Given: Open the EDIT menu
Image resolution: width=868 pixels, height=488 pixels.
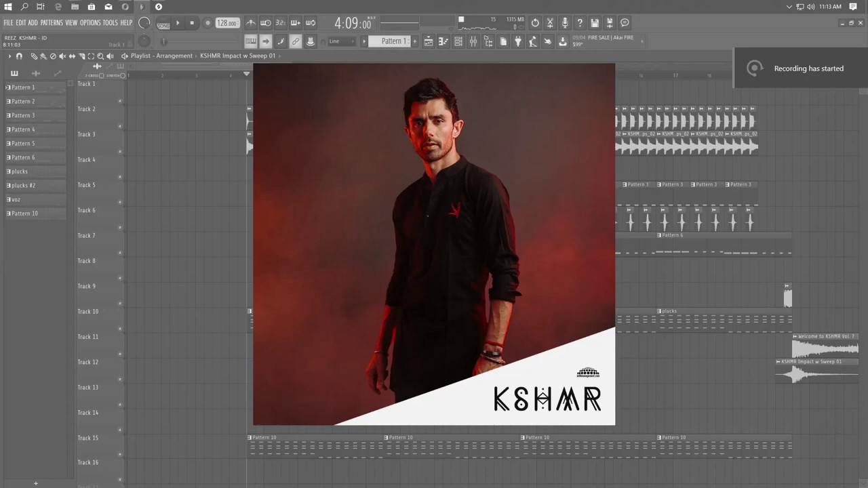Looking at the screenshot, I should [21, 23].
